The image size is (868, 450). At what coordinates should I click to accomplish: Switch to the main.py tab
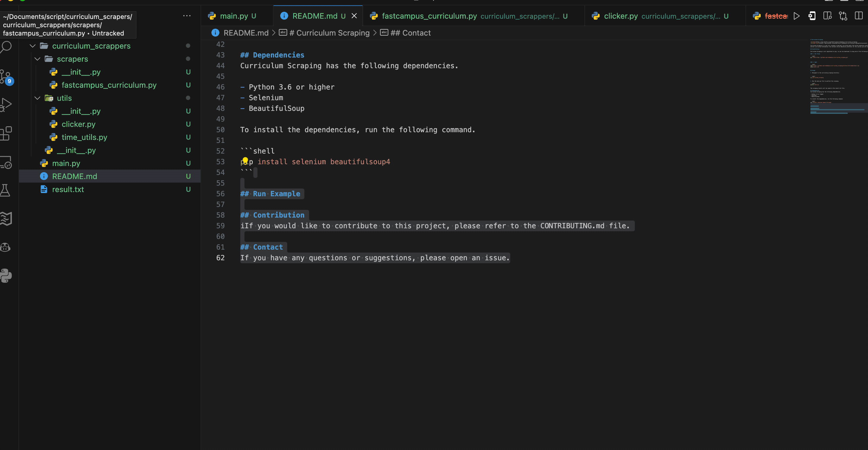[233, 16]
